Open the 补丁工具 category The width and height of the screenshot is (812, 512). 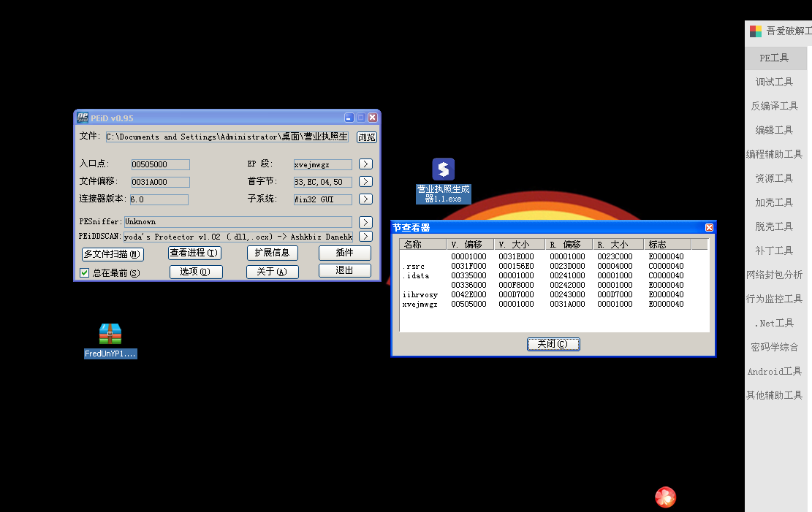click(x=775, y=251)
